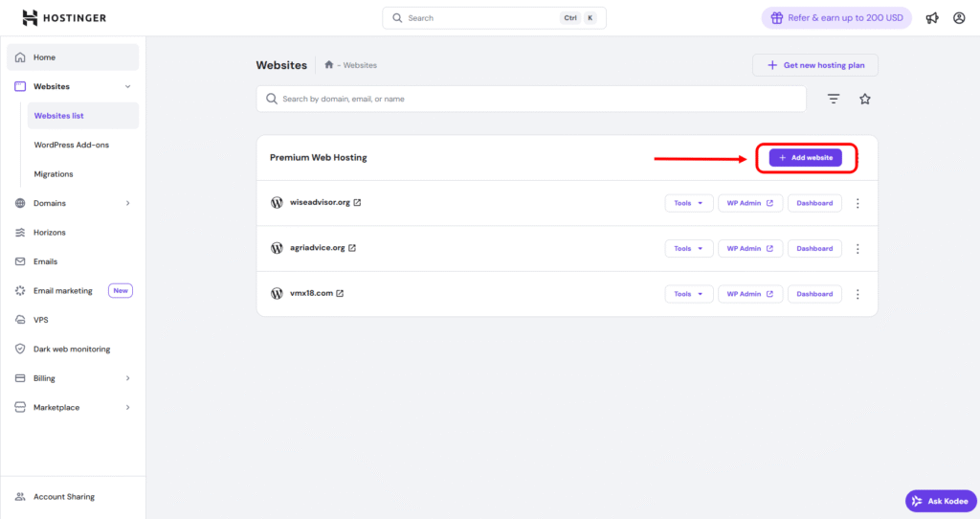Open the filter icon beside search
Viewport: 980px width, 519px height.
[x=834, y=99]
